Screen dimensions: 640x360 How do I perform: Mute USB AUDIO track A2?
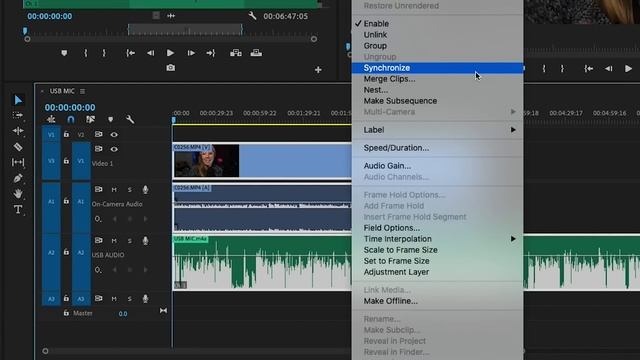coord(114,240)
